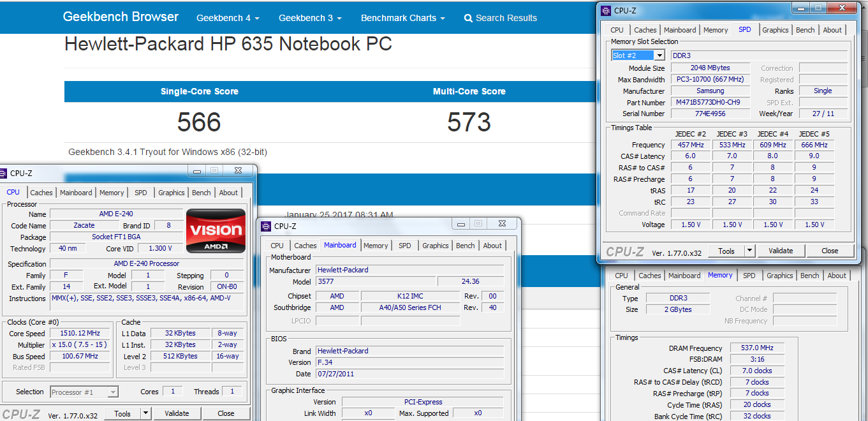Switch to Caches tab in SPD window
Viewport: 868px width, 421px height.
(x=645, y=30)
